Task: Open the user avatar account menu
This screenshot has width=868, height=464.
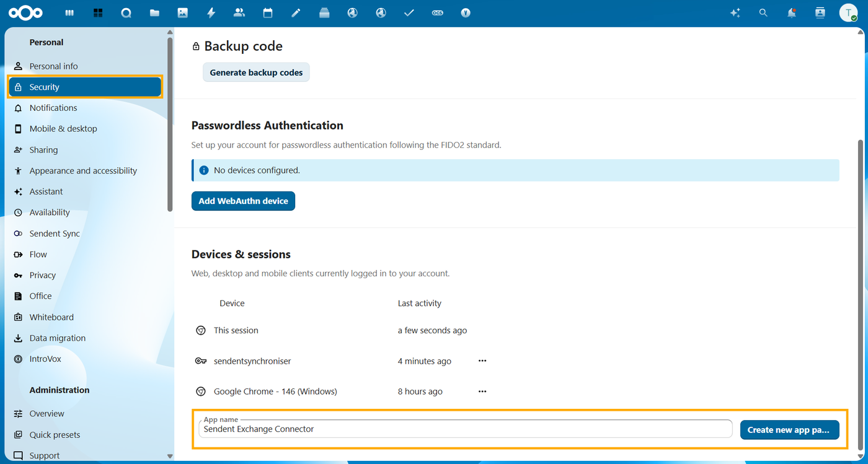Action: pos(848,13)
